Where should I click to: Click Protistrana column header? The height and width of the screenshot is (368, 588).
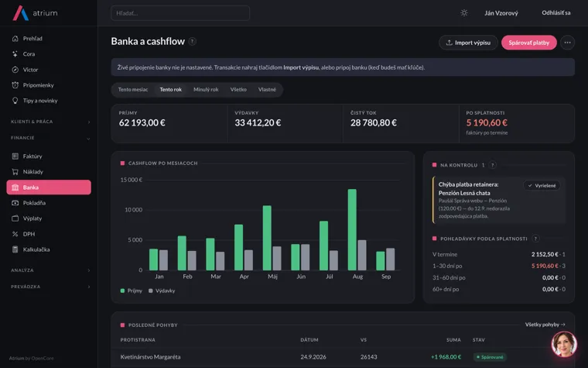point(138,340)
